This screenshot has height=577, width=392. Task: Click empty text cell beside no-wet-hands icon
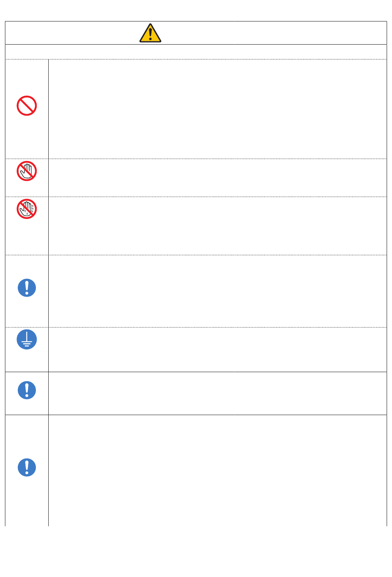(x=217, y=226)
